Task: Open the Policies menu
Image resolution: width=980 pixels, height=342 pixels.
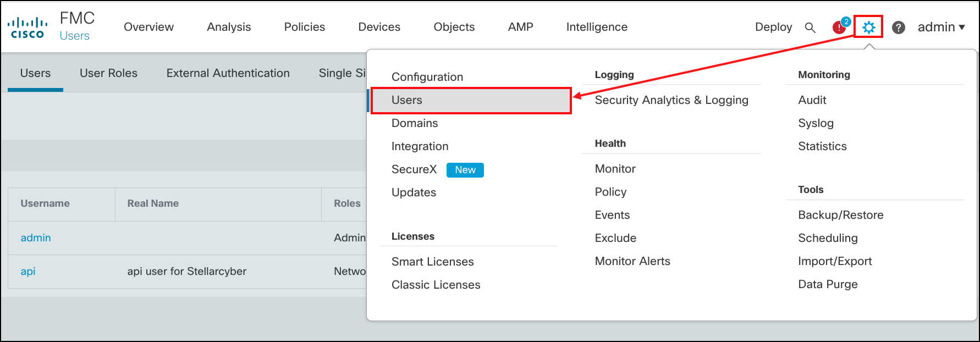Action: coord(304,27)
